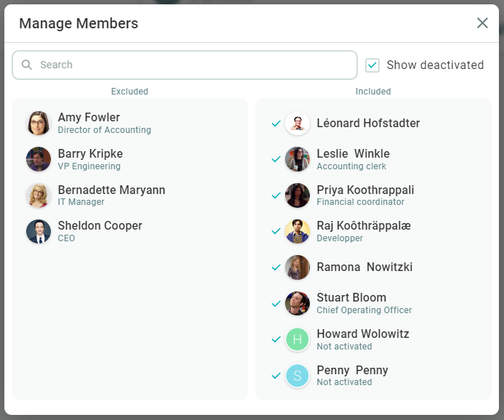Click the Show deactivated label text
Viewport: 504px width, 420px height.
(x=435, y=65)
